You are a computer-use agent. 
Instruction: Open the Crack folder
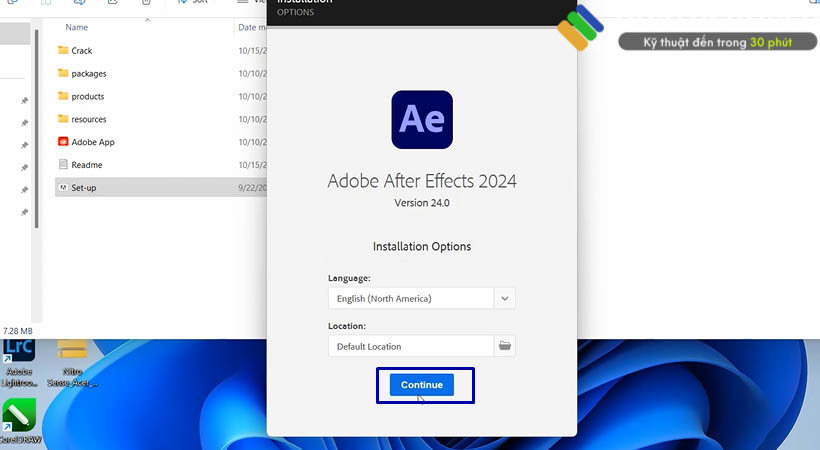pos(81,51)
